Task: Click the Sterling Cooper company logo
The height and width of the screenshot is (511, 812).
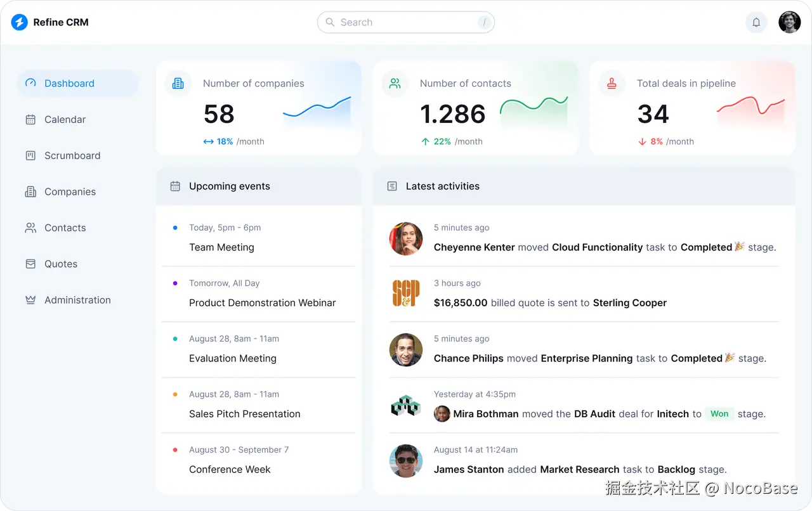Action: point(406,294)
